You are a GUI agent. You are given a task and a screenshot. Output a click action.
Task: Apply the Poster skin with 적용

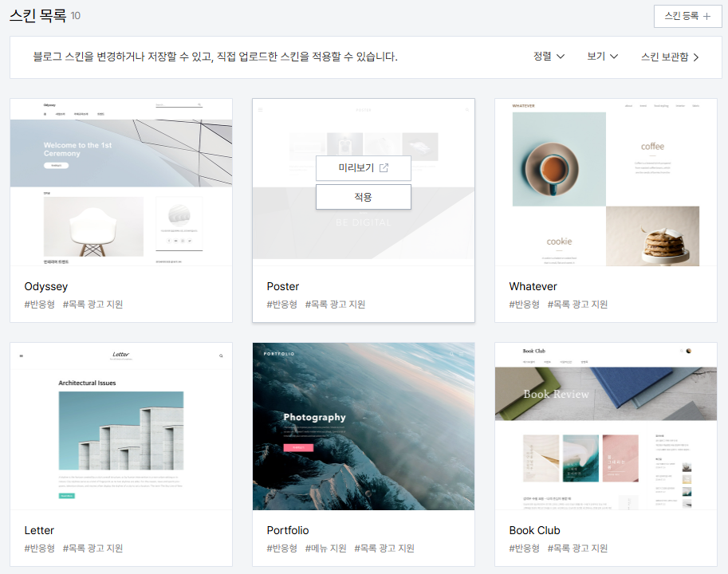pyautogui.click(x=364, y=197)
